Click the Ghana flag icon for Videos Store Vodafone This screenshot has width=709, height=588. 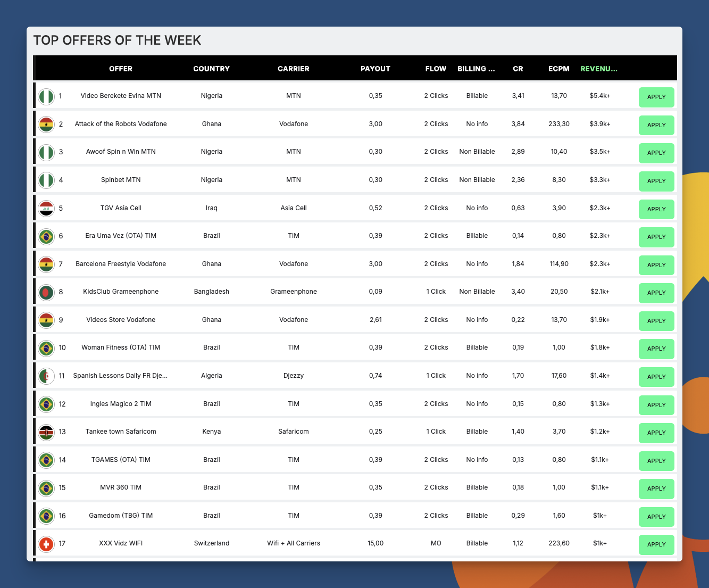(47, 320)
